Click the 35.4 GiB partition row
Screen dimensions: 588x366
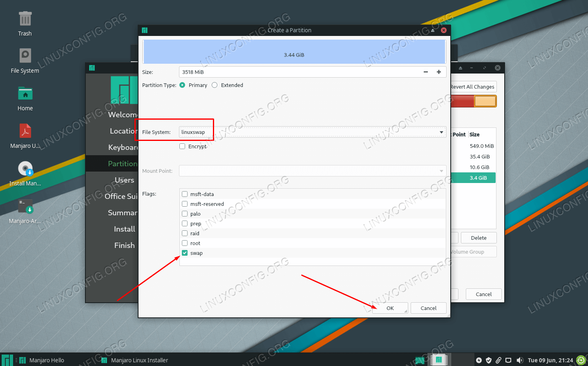[x=473, y=156]
